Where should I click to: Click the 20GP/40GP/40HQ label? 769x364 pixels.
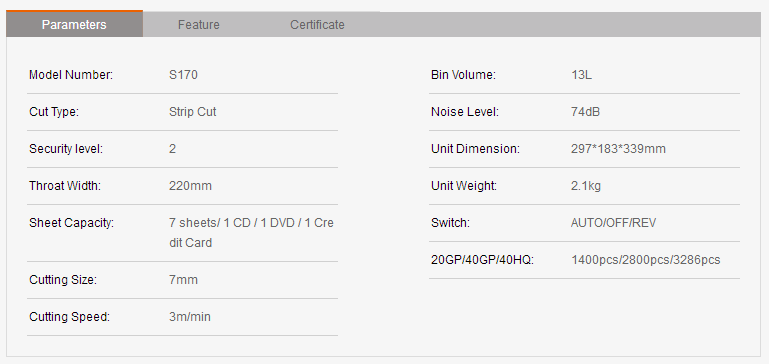pos(482,260)
